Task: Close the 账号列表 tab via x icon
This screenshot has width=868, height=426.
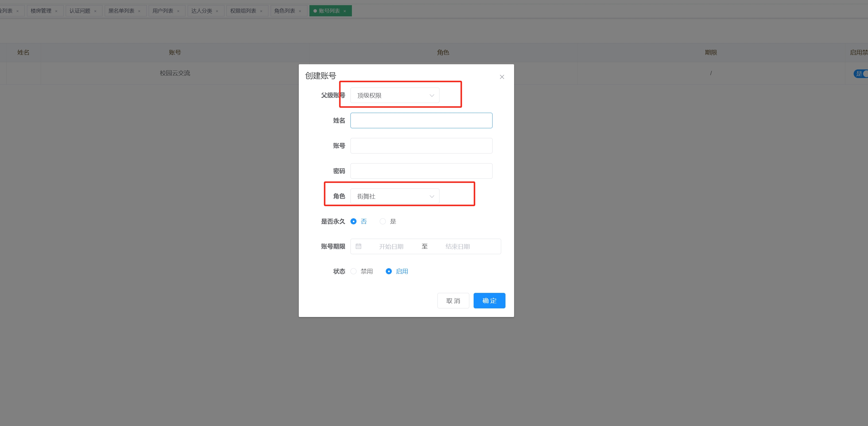Action: tap(345, 11)
